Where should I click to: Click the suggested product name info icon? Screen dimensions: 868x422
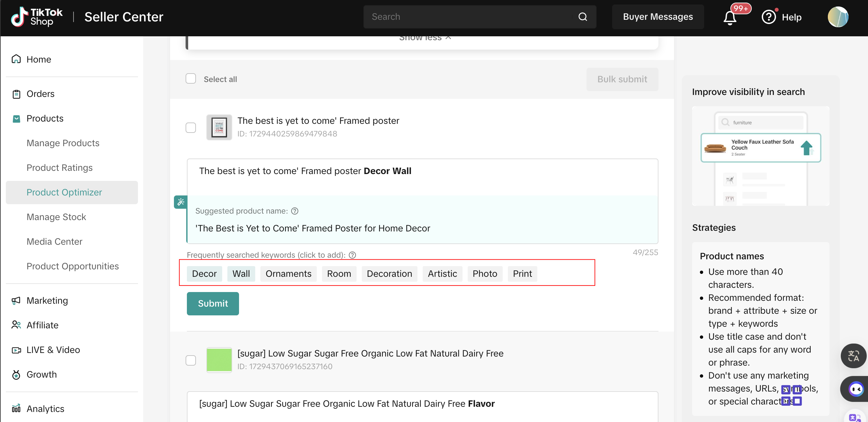294,211
